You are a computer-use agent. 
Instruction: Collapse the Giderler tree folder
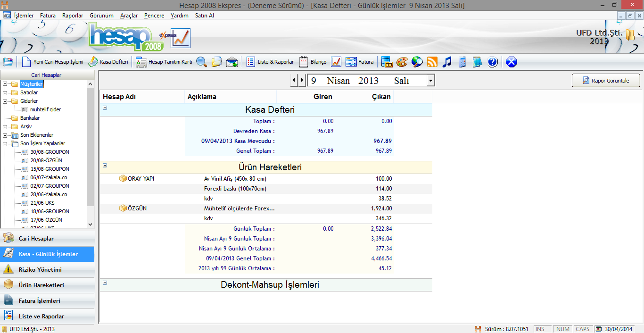pyautogui.click(x=5, y=101)
